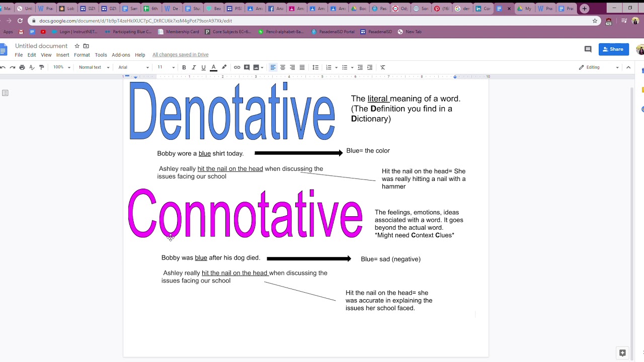644x362 pixels.
Task: Rename the Untitled document title
Action: (41, 46)
